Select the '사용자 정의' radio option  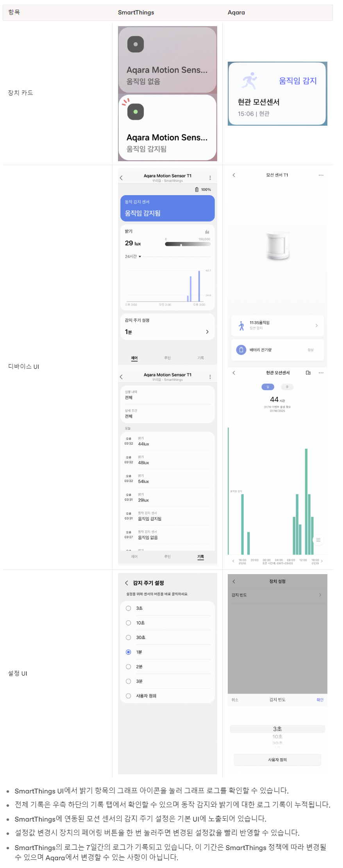[128, 696]
